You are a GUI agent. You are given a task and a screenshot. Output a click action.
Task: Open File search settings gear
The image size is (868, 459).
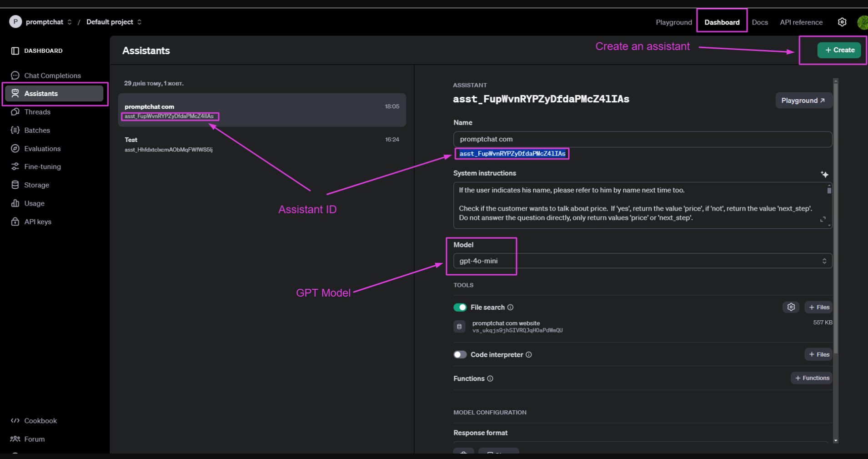click(x=791, y=307)
